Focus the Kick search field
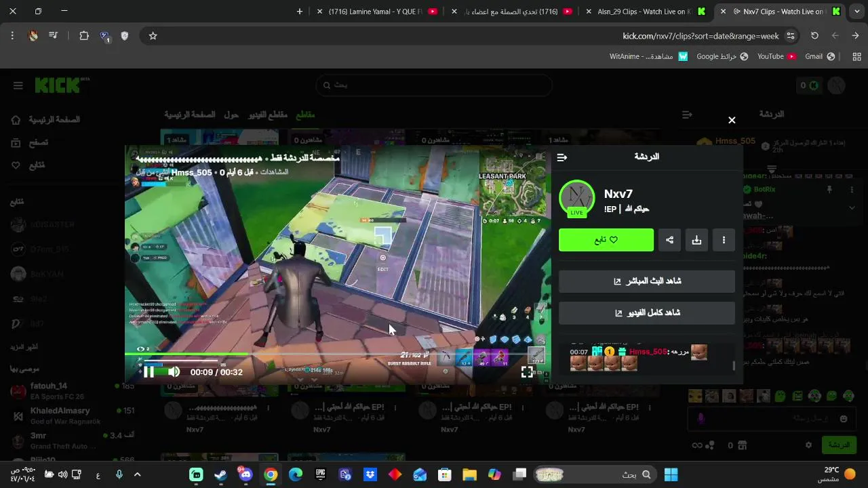The height and width of the screenshot is (488, 868). tap(434, 85)
